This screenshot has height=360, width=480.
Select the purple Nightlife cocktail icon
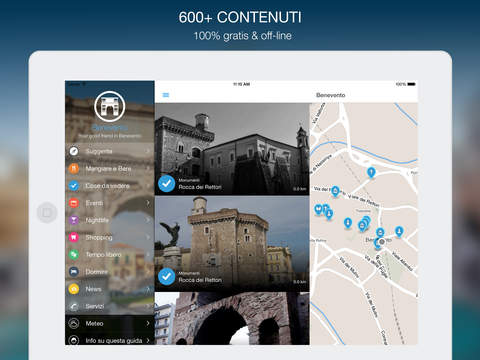point(74,220)
